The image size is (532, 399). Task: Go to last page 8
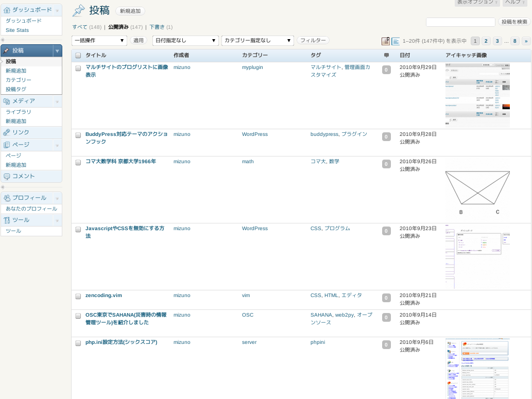pos(514,41)
